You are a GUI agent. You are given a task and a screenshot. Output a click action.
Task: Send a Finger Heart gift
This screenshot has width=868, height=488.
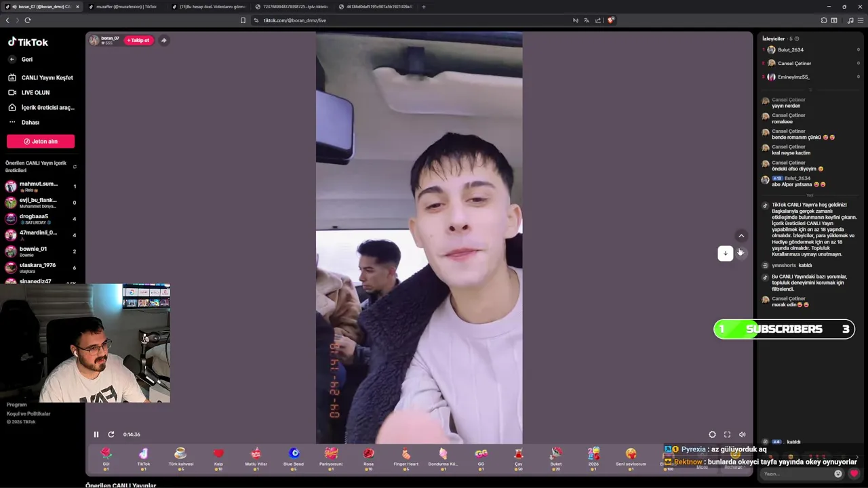(x=406, y=458)
